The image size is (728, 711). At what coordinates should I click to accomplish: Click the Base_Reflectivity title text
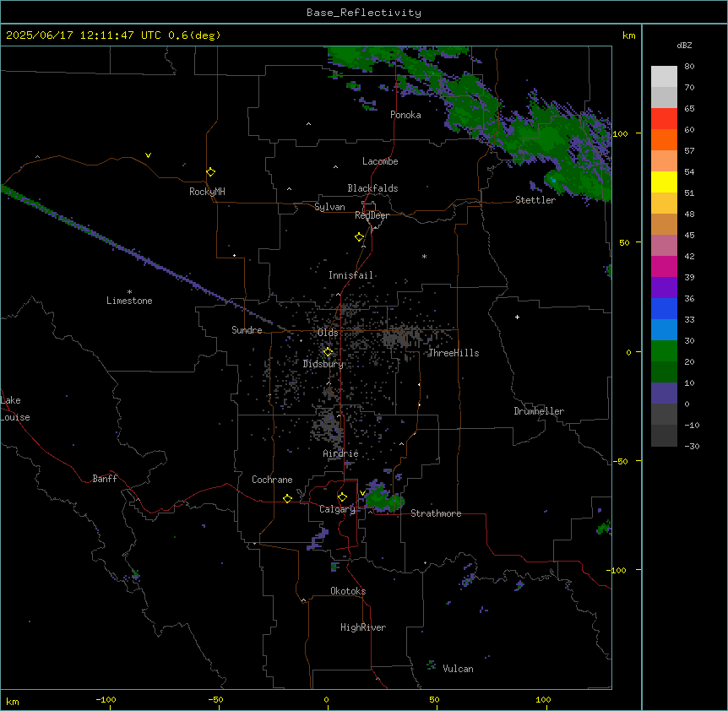(364, 13)
